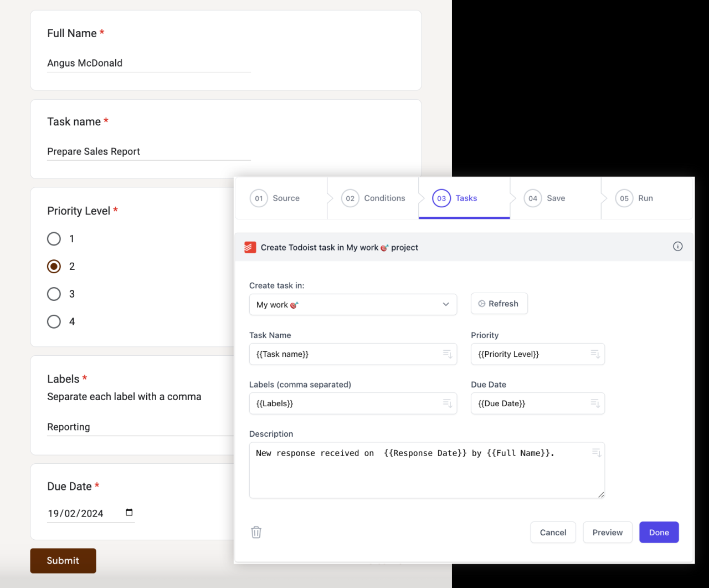Click the Refresh icon to reload projects
Screen dimensions: 709x588
coord(482,303)
